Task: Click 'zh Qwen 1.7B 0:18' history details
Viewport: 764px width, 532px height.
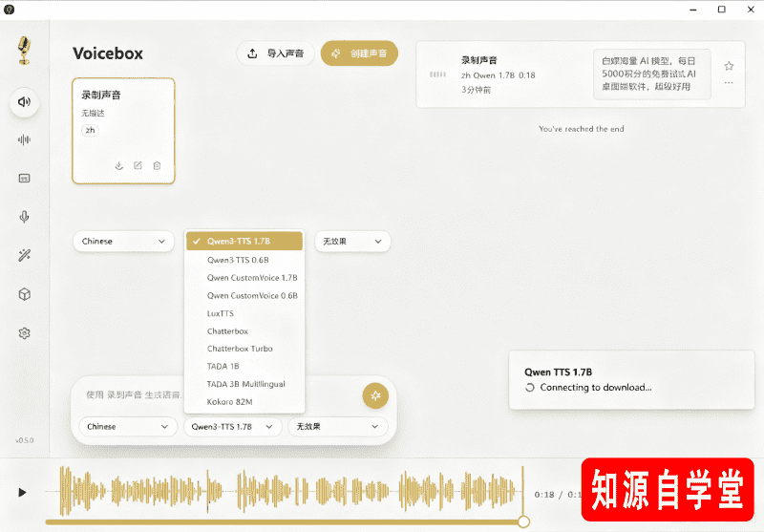Action: tap(498, 75)
